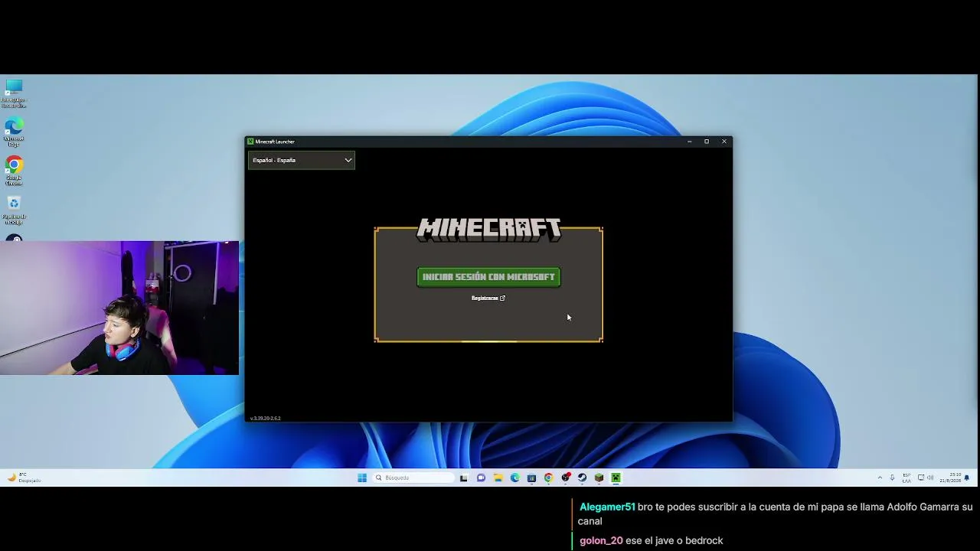
Task: Expand the Español - España language dropdown
Action: tap(301, 160)
